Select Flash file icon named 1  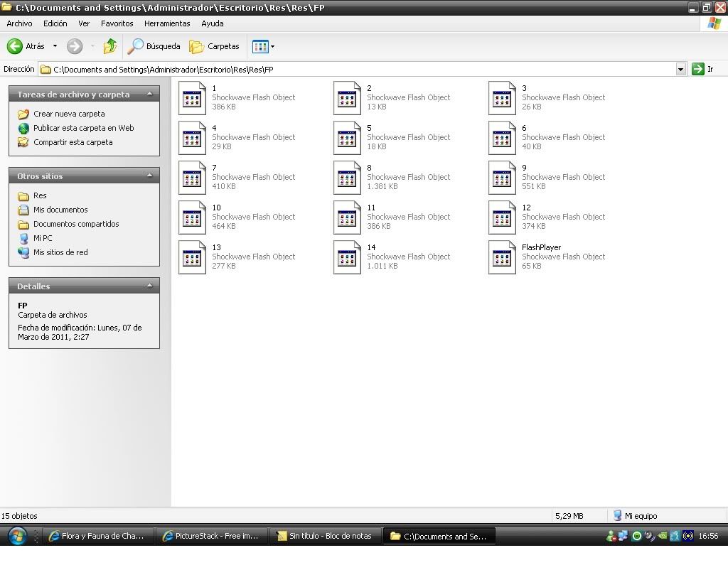[x=192, y=98]
